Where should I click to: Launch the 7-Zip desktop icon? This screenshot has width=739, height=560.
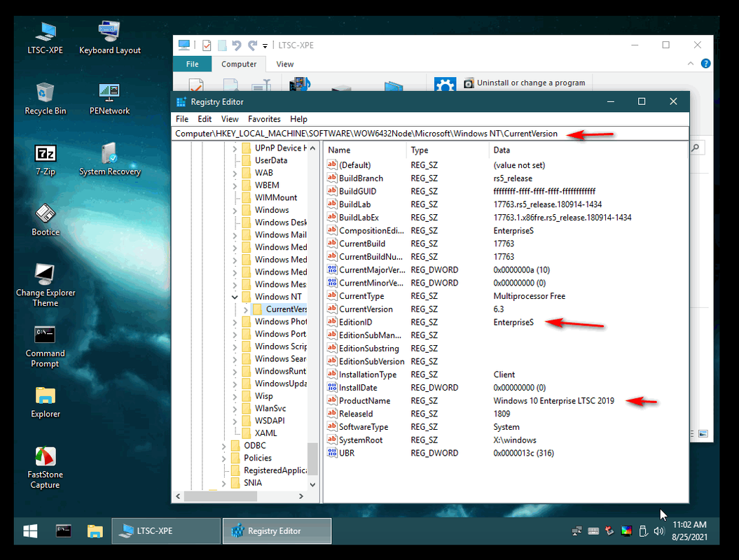(46, 160)
